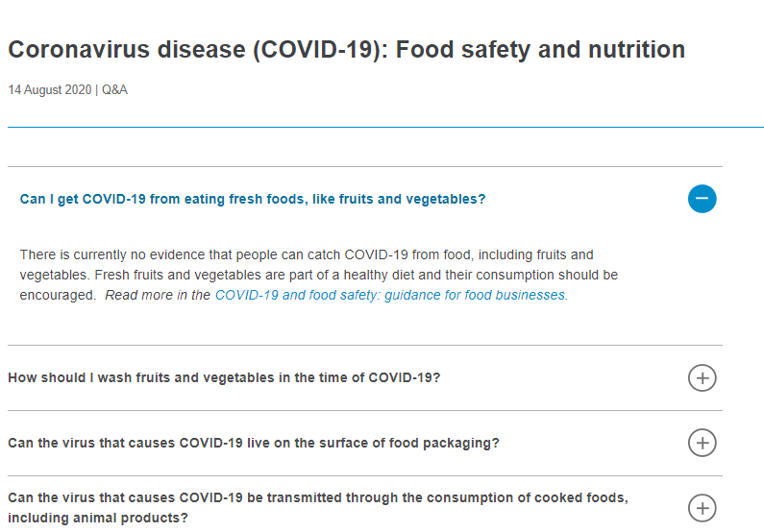Image resolution: width=764 pixels, height=532 pixels.
Task: Click the page title 'Coronavirus disease (COVID-19)'
Action: (192, 49)
